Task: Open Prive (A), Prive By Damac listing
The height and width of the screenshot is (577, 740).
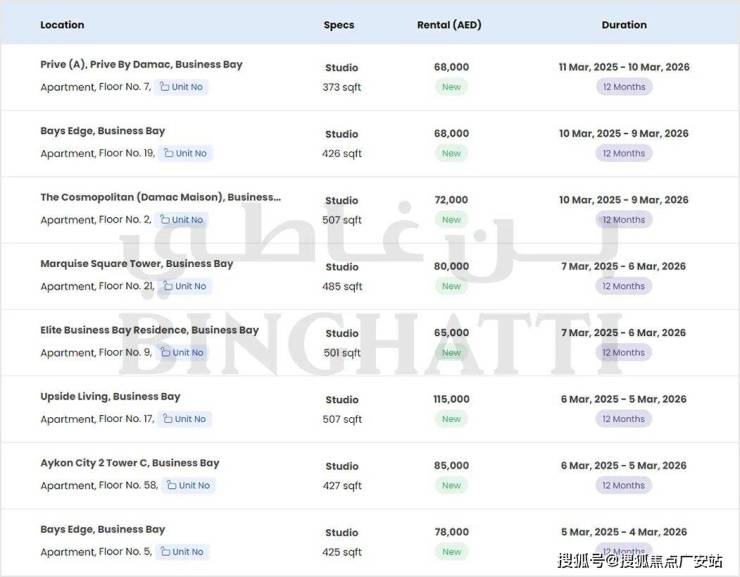Action: coord(141,65)
